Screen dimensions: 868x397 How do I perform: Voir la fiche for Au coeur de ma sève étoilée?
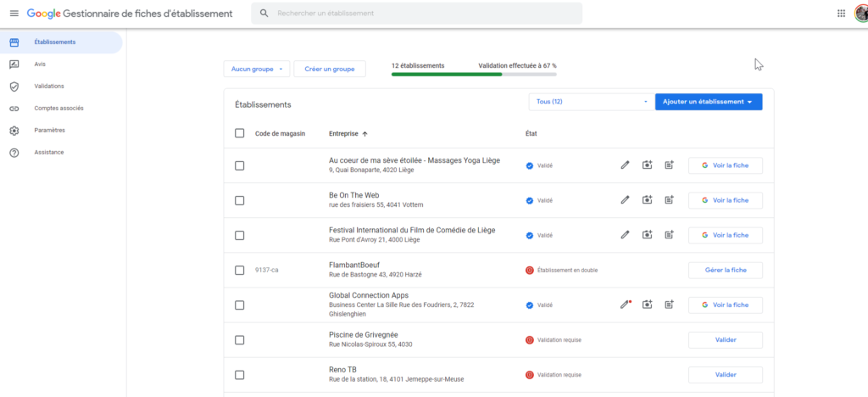(x=726, y=165)
